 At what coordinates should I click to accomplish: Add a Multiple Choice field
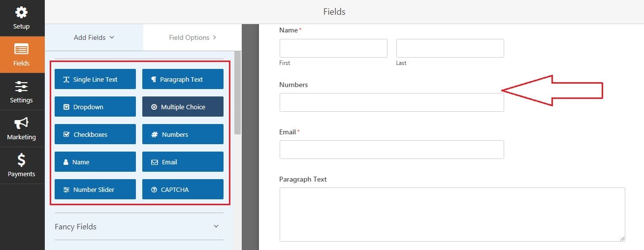[183, 107]
